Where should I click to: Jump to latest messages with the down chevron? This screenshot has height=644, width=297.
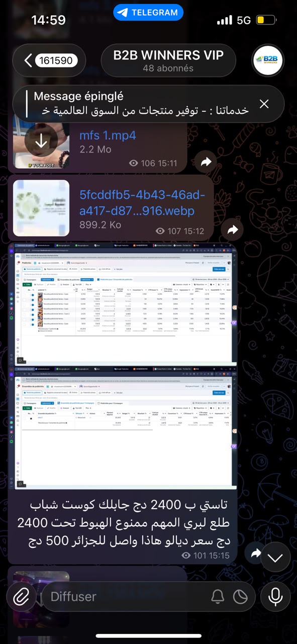[x=275, y=557]
